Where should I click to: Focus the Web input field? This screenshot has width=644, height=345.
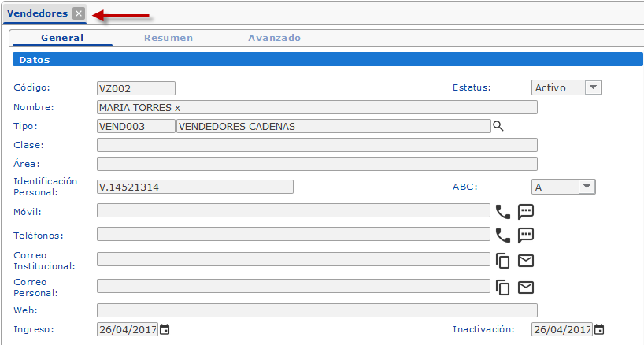[x=316, y=310]
